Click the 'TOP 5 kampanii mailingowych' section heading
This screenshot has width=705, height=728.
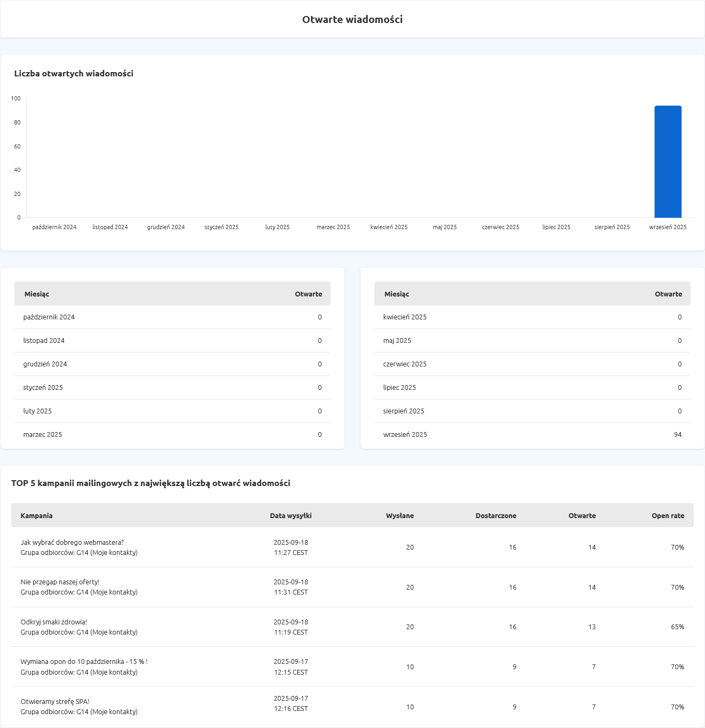(151, 483)
